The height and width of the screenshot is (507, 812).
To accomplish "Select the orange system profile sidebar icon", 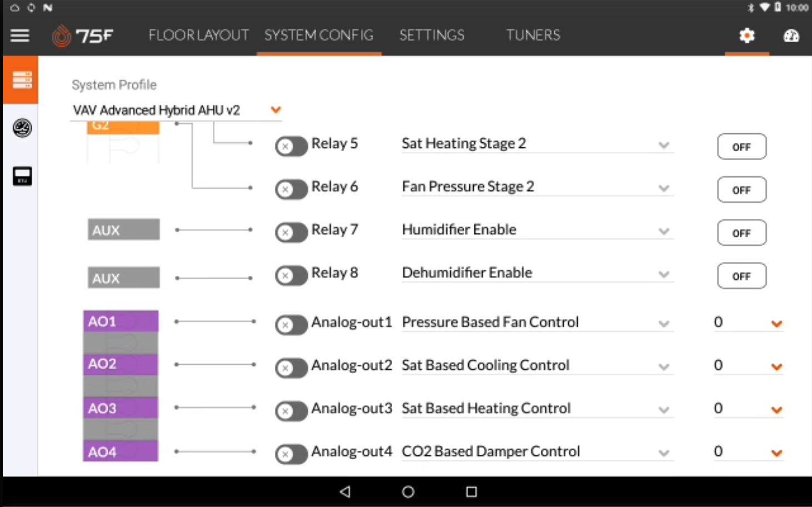I will (21, 79).
